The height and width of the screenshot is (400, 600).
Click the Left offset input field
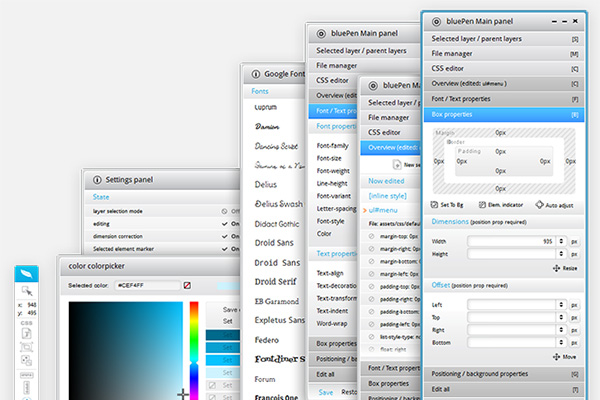tap(512, 305)
